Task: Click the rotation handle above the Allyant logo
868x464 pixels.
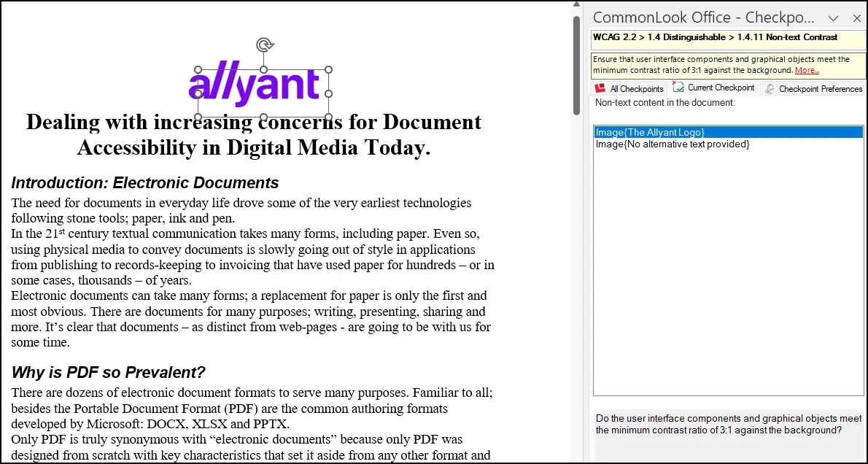Action: (x=264, y=45)
